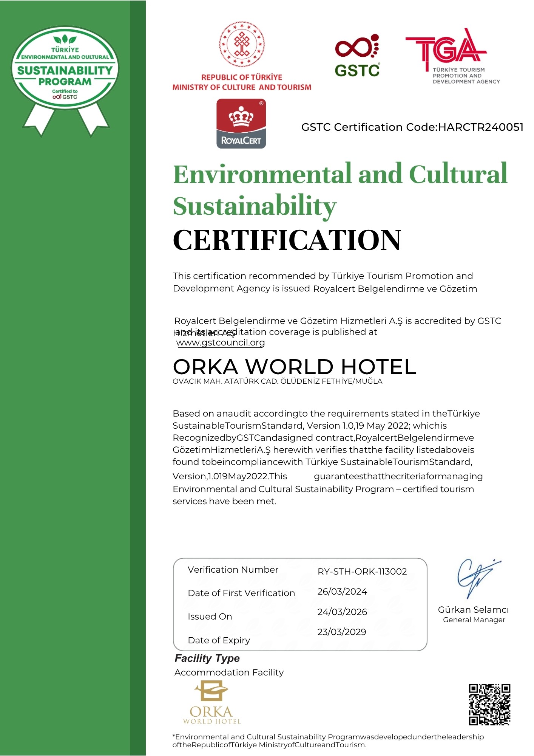Click the 'GSTC Certification Code:HARCTR240051' text
The width and height of the screenshot is (534, 756).
click(412, 127)
